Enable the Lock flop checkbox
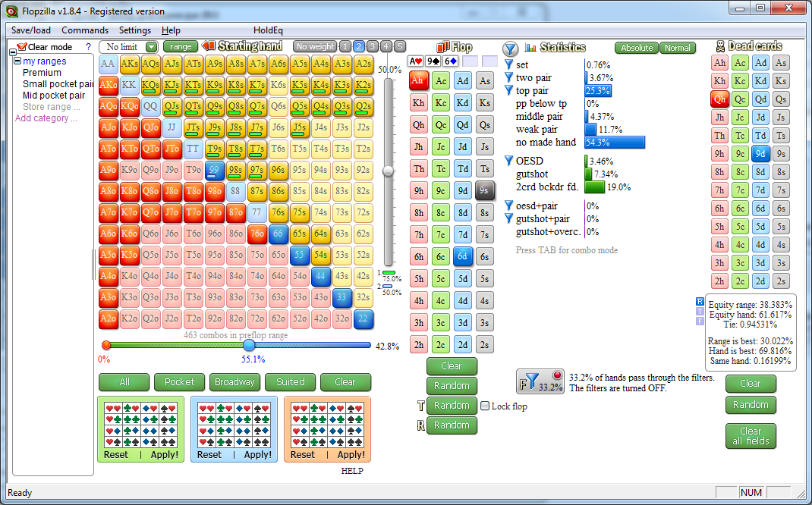 click(x=485, y=406)
